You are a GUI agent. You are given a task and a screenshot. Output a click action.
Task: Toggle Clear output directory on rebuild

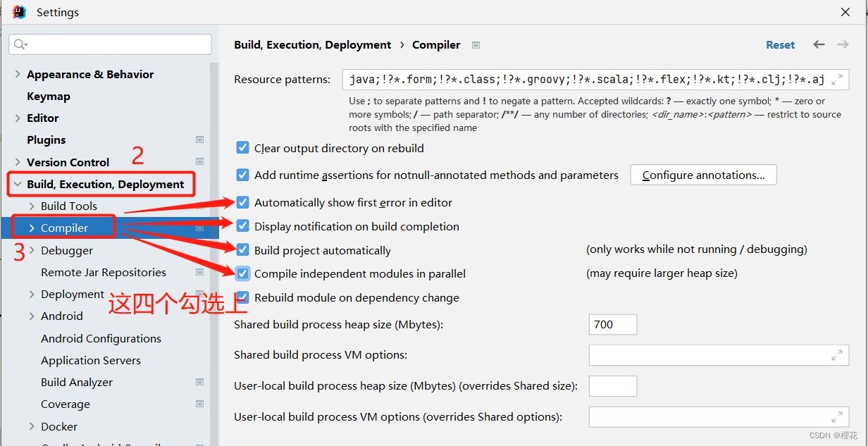point(242,148)
